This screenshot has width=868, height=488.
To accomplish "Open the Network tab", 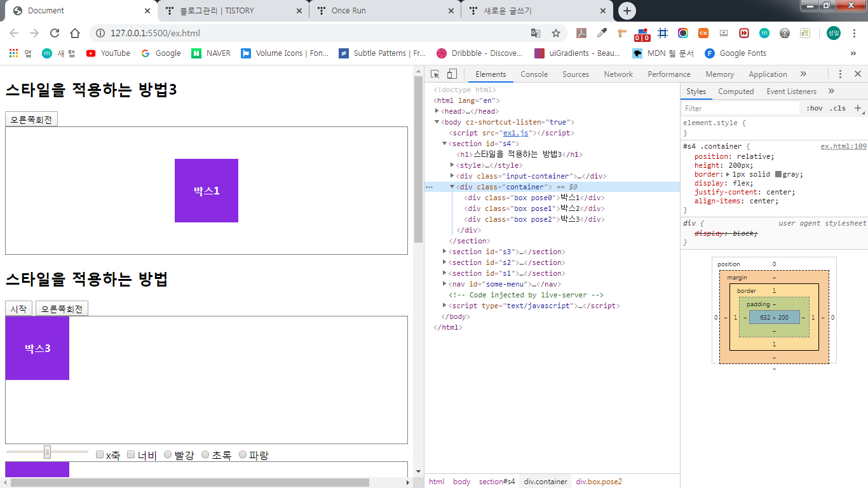I will point(618,74).
